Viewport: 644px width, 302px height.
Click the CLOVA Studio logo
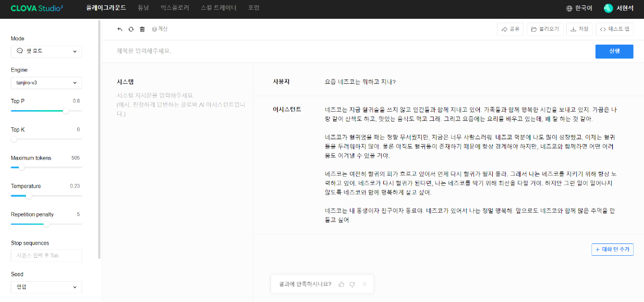coord(37,8)
